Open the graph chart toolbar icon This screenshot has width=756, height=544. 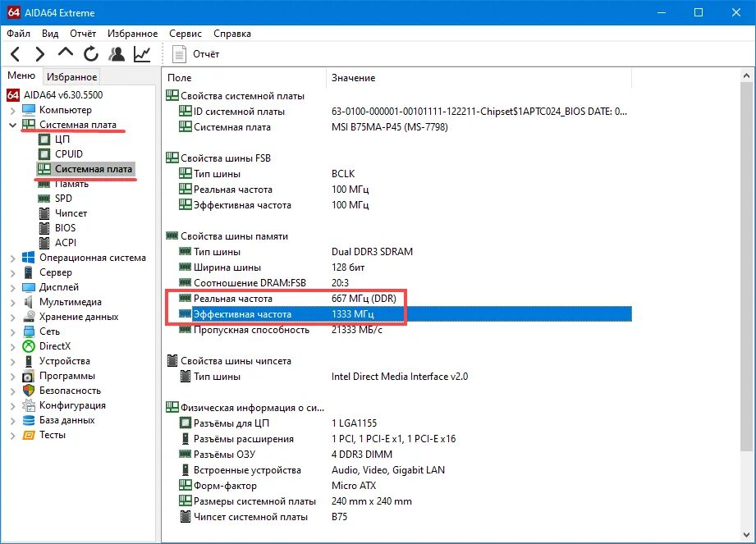click(x=142, y=54)
